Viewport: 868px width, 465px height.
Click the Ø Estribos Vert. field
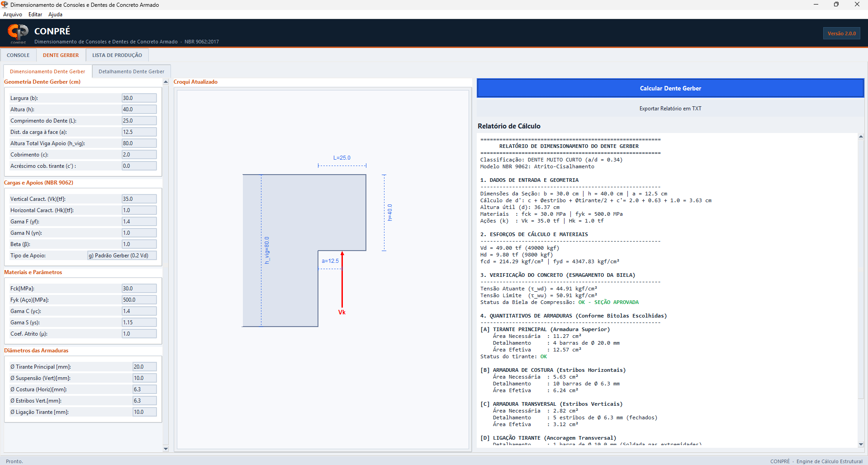(x=144, y=401)
